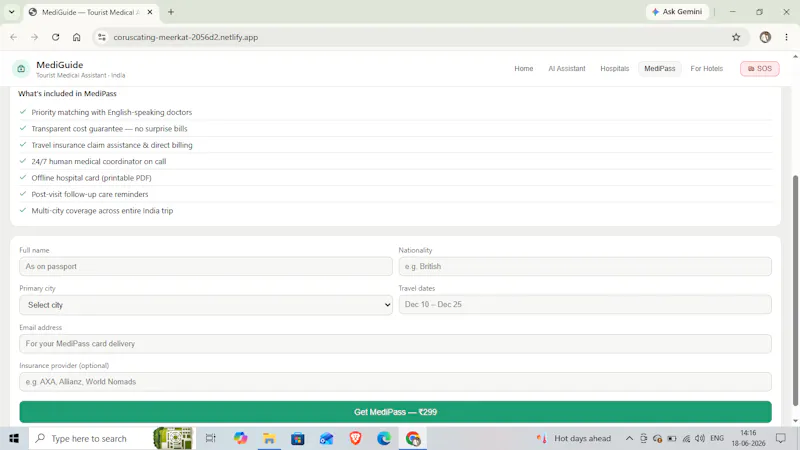Click '24/7 human medical coordinator on call' text
This screenshot has height=450, width=800.
[x=98, y=161]
